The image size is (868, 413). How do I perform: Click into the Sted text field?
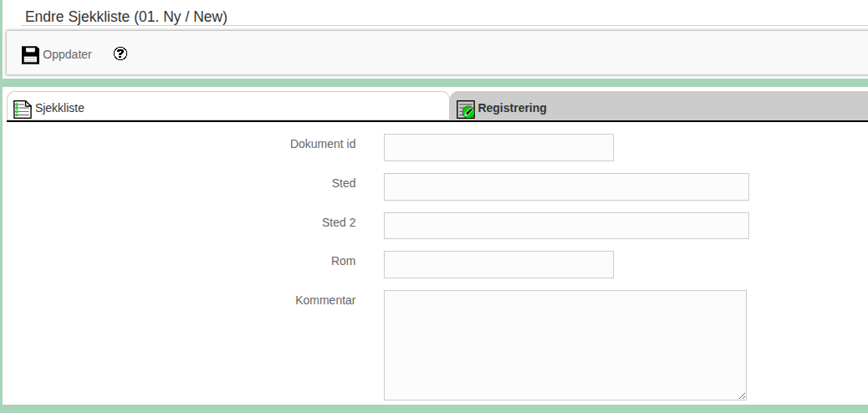[x=566, y=186]
